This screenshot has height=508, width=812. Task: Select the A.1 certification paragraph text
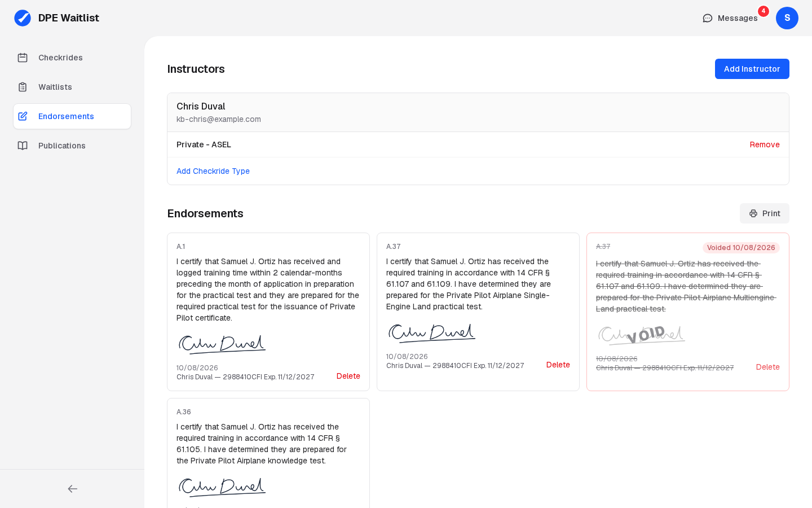(268, 290)
